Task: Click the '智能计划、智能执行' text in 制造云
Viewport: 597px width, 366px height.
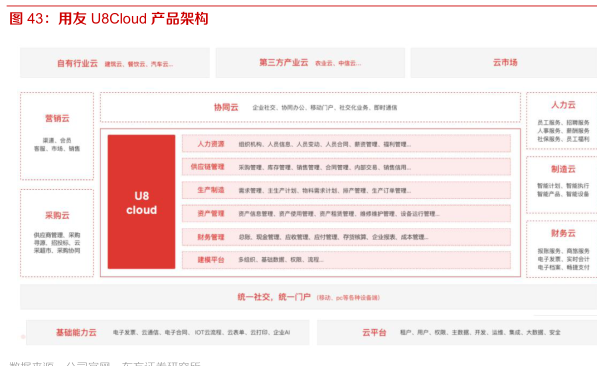Action: coord(563,186)
